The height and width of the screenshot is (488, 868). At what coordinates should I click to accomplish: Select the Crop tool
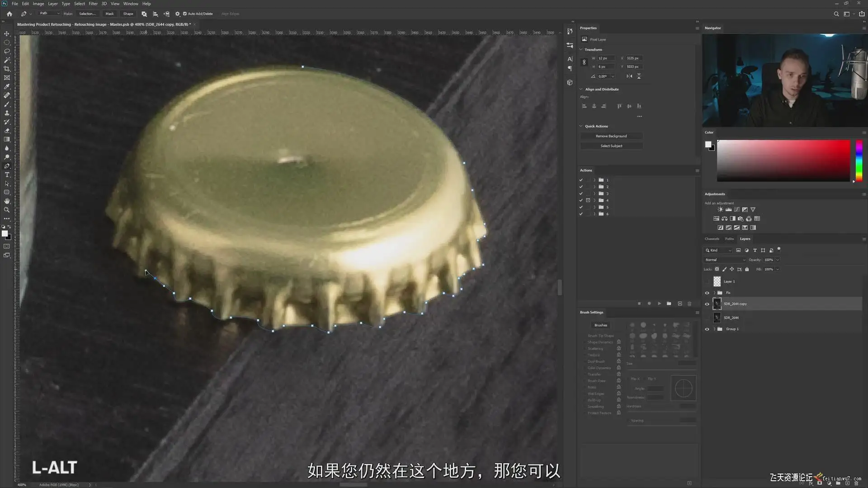click(7, 69)
